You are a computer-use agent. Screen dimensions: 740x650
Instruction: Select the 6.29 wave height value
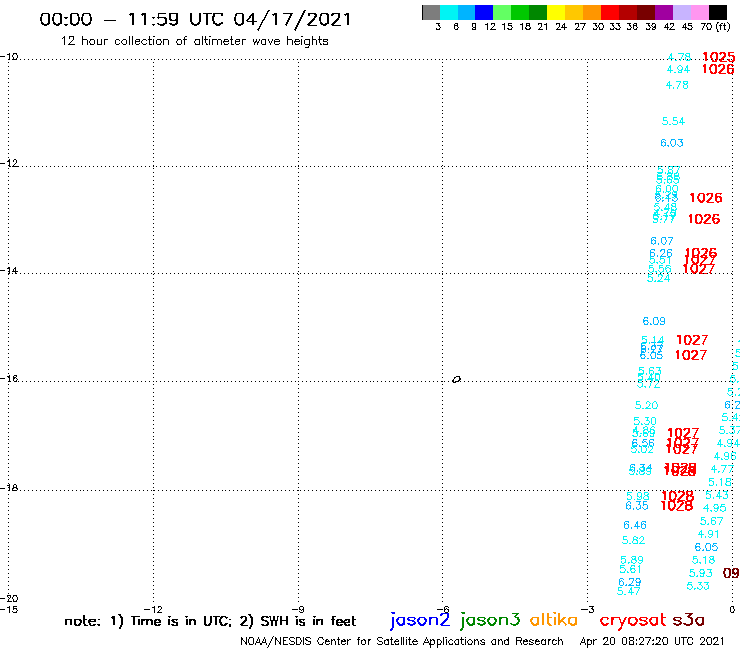(630, 582)
